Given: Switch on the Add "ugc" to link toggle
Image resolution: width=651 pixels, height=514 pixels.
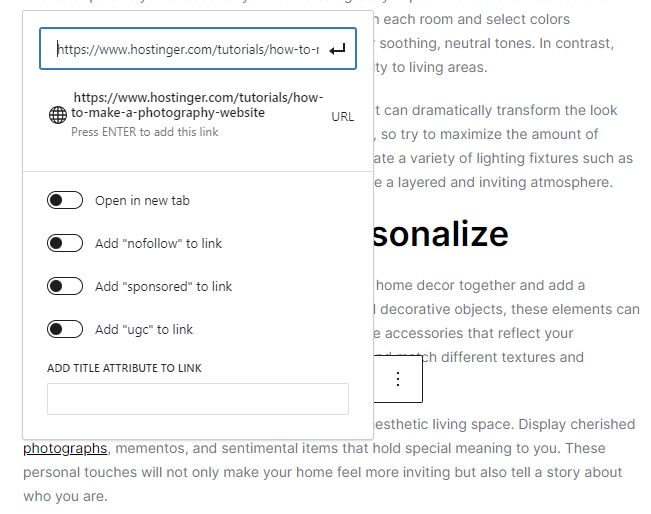Looking at the screenshot, I should tap(65, 329).
